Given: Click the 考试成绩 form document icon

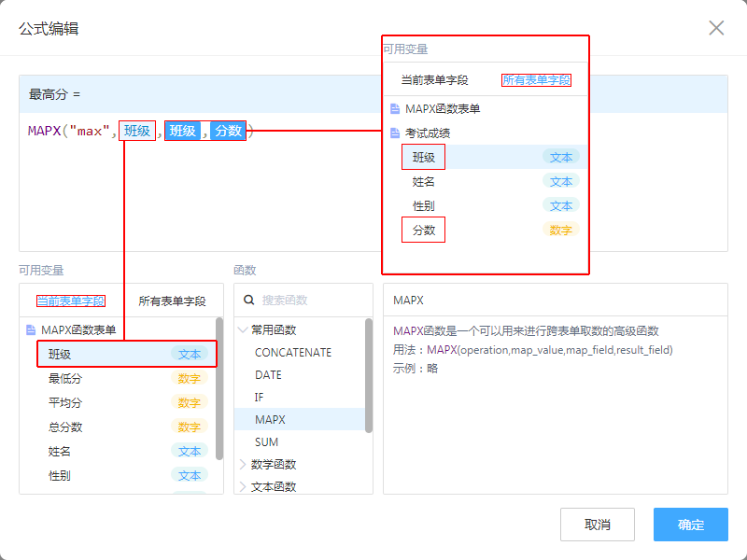Looking at the screenshot, I should [x=395, y=133].
